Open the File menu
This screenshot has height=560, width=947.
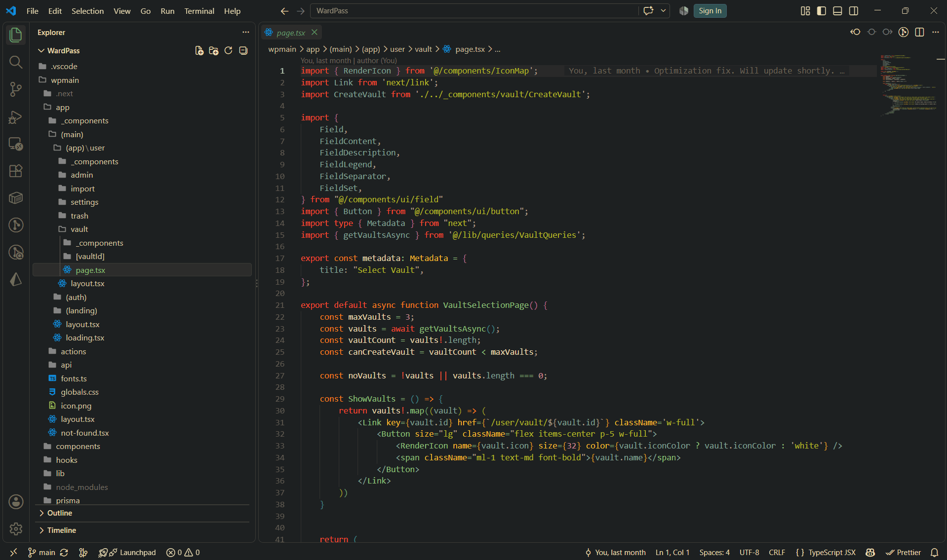pyautogui.click(x=33, y=11)
